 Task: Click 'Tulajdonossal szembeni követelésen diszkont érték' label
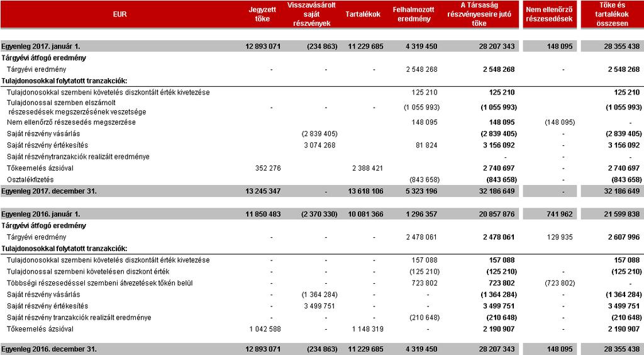point(88,271)
